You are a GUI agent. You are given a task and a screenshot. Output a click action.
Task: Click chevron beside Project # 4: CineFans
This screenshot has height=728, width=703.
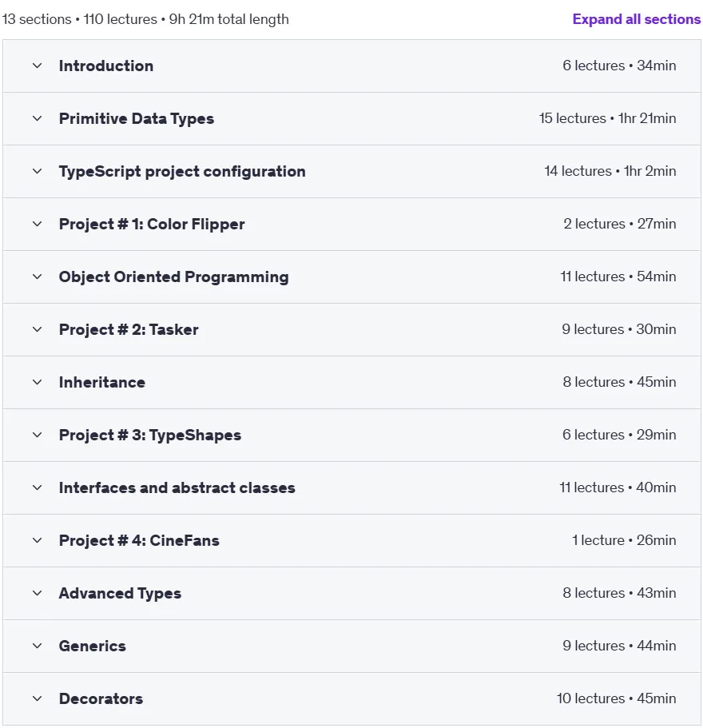[37, 540]
